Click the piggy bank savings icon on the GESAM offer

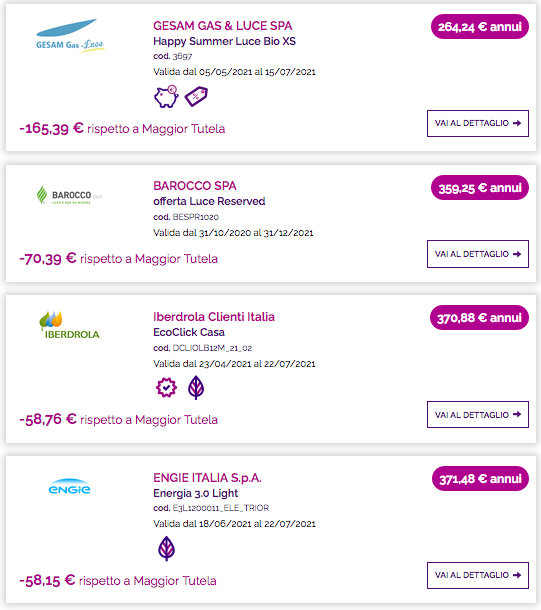click(166, 96)
